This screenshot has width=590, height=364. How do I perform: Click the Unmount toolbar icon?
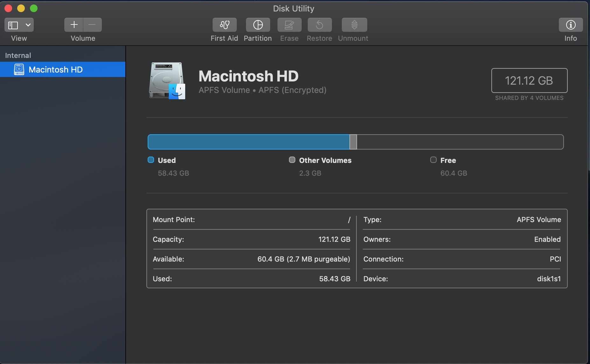click(354, 25)
